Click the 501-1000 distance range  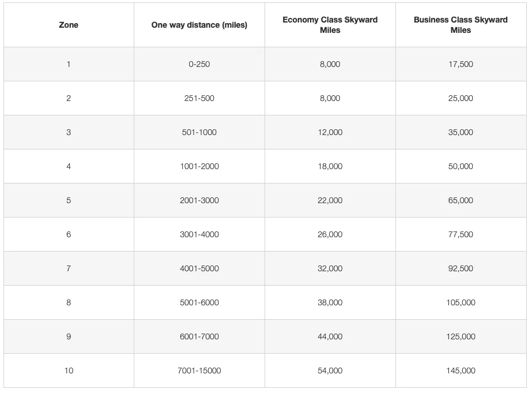(199, 132)
